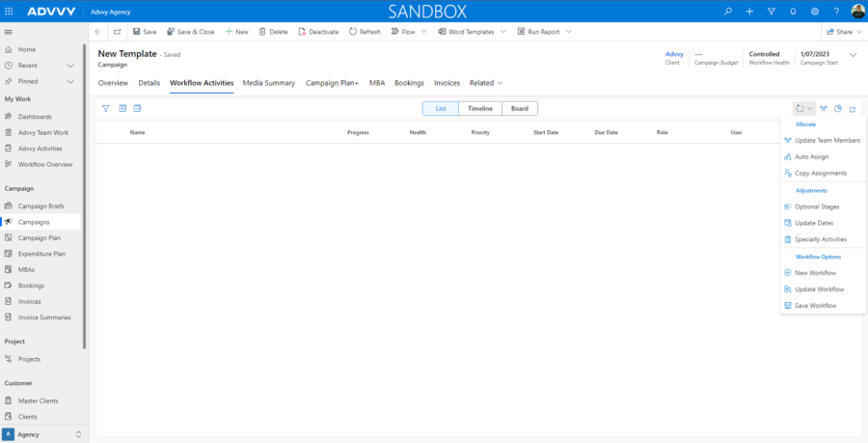Expand the Related tab dropdown
The height and width of the screenshot is (443, 868).
point(486,83)
